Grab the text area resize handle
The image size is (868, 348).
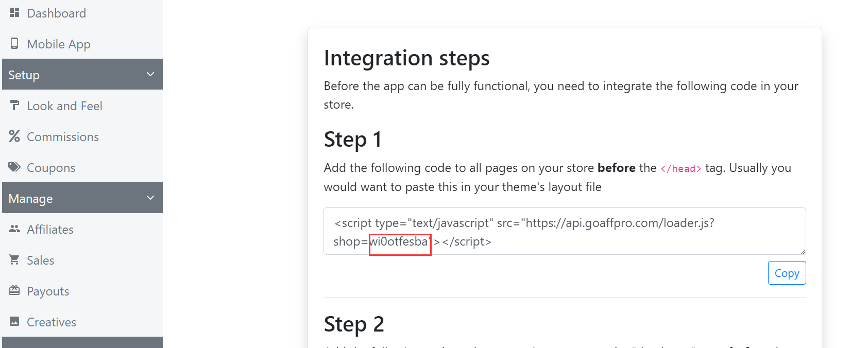(802, 251)
